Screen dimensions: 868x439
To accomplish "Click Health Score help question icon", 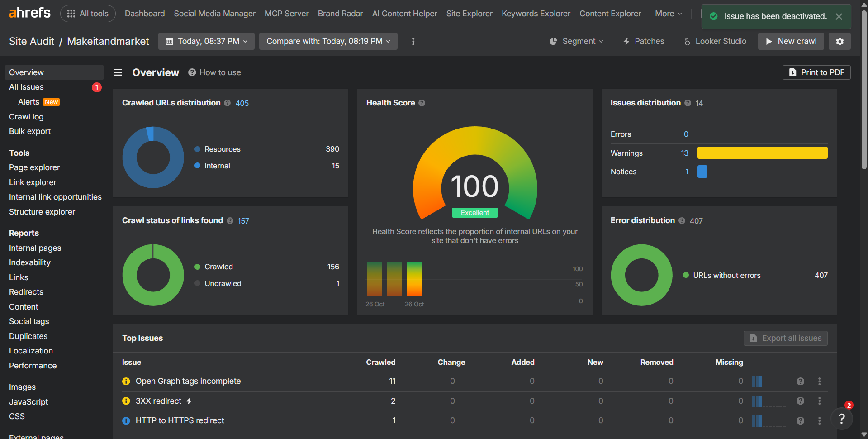I will [422, 103].
